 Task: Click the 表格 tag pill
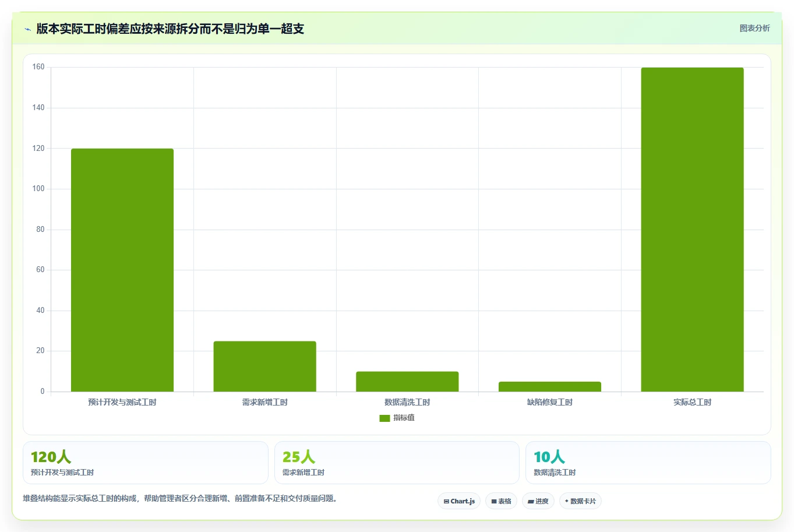(x=501, y=501)
